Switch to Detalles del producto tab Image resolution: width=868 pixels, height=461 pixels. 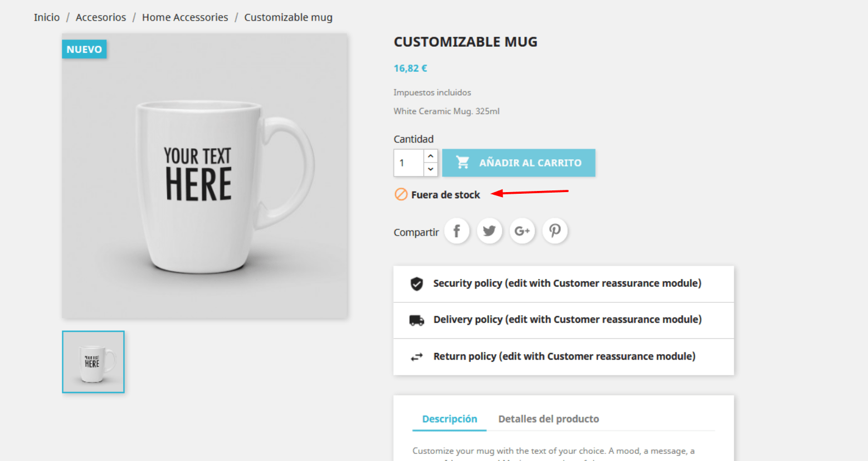point(549,419)
